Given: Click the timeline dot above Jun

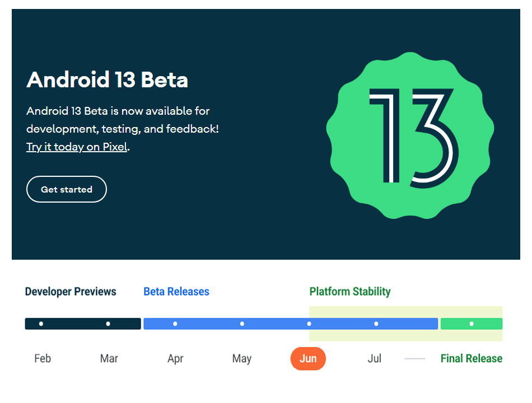Looking at the screenshot, I should 309,324.
